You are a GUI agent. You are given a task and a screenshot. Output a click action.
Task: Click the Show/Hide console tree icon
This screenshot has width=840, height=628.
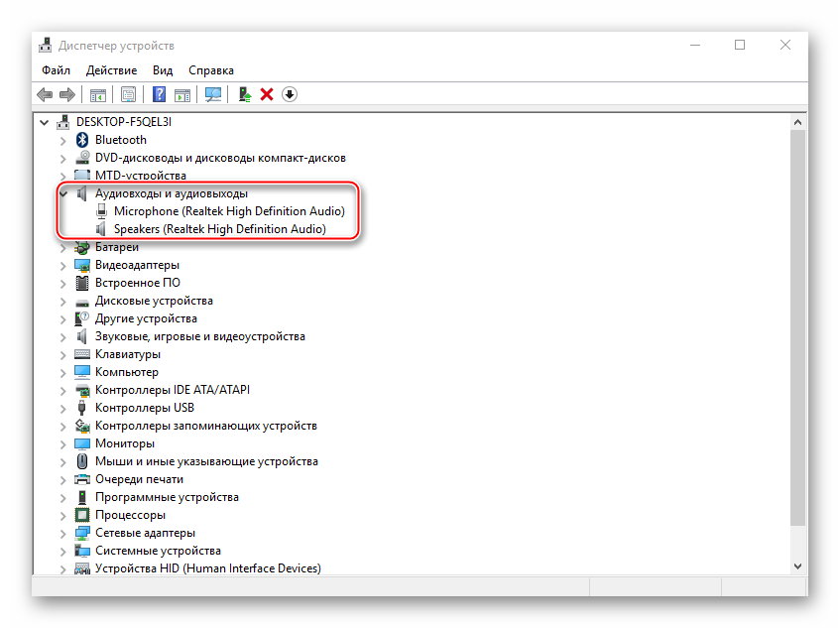pyautogui.click(x=98, y=94)
